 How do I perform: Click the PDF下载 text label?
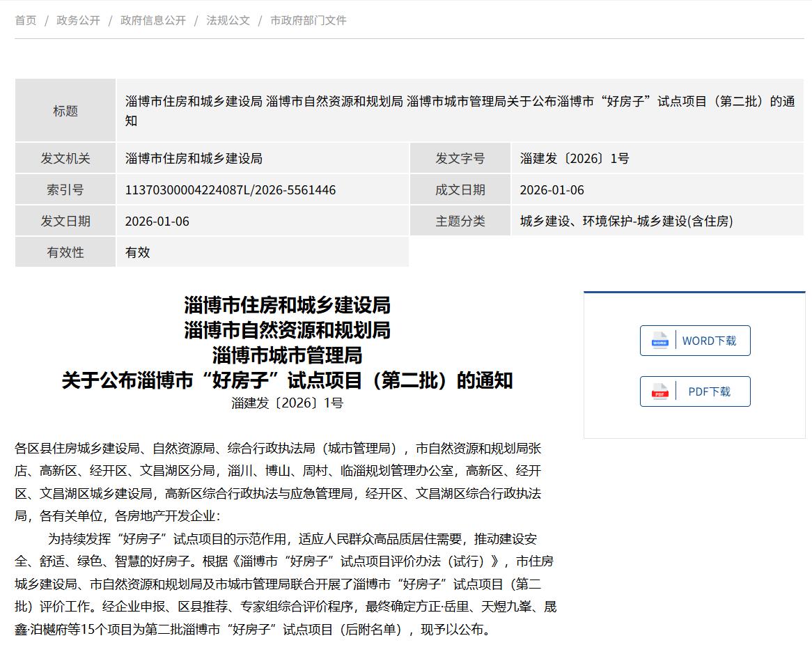click(x=709, y=391)
